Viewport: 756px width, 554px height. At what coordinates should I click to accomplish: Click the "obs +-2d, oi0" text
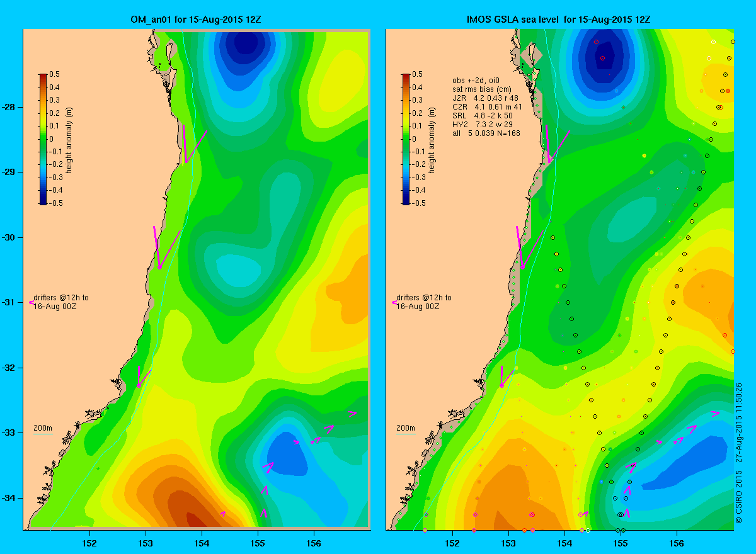coord(475,81)
